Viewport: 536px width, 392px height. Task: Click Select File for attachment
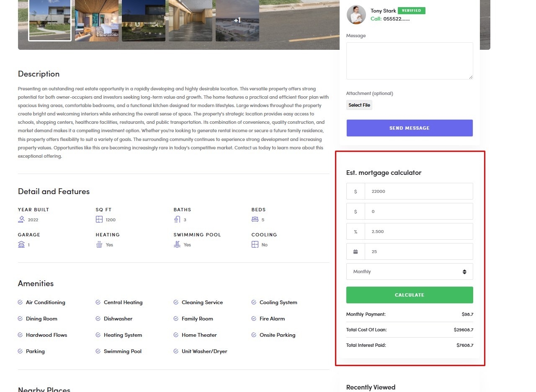[359, 105]
